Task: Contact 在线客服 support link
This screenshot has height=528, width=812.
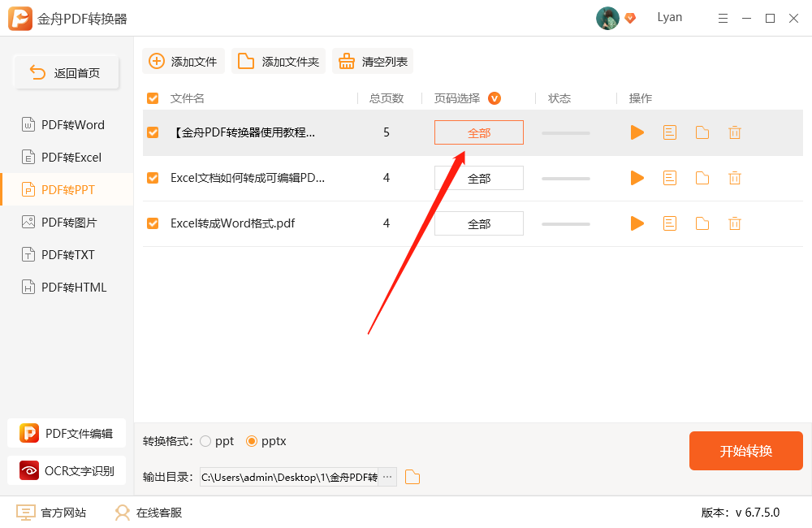Action: (149, 513)
